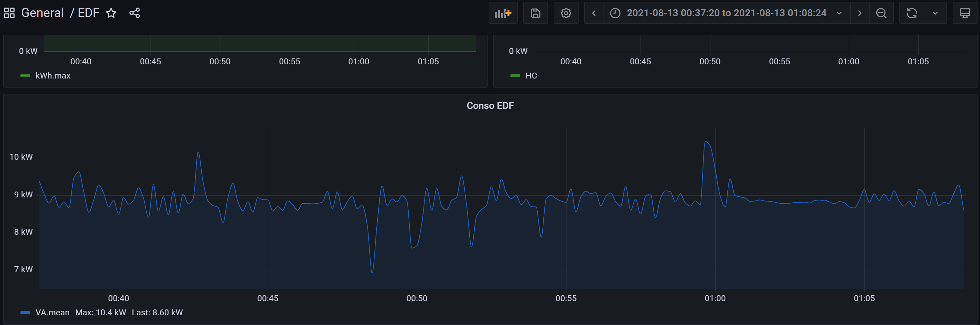This screenshot has width=980, height=325.
Task: Open dashboard settings gear
Action: (566, 13)
